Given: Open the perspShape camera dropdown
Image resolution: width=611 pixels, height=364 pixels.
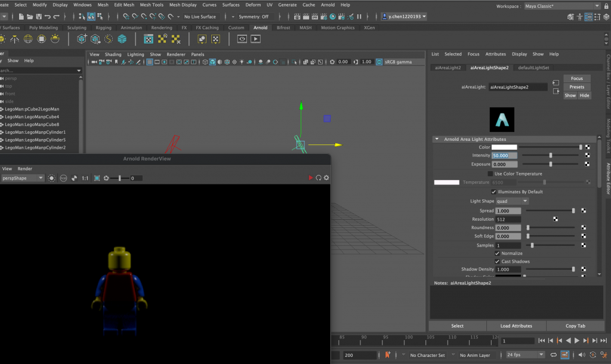Looking at the screenshot, I should pyautogui.click(x=23, y=178).
